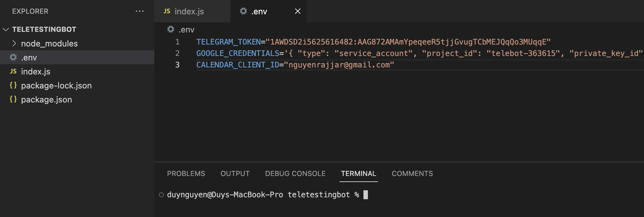Click the gear icon on .env tab

point(243,11)
